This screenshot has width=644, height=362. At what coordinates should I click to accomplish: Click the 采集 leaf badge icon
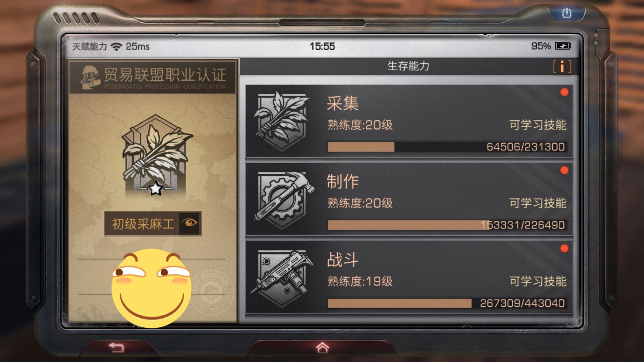pos(281,121)
